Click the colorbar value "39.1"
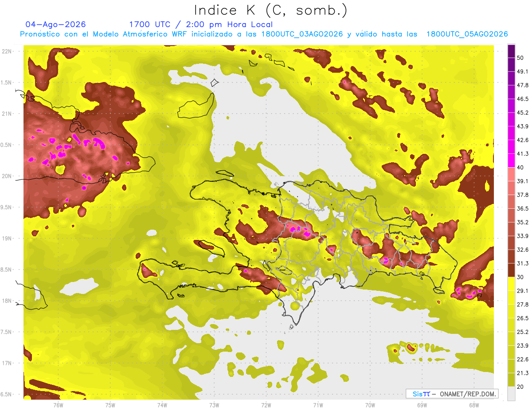Viewport: 532px width, 411px height. (x=523, y=181)
